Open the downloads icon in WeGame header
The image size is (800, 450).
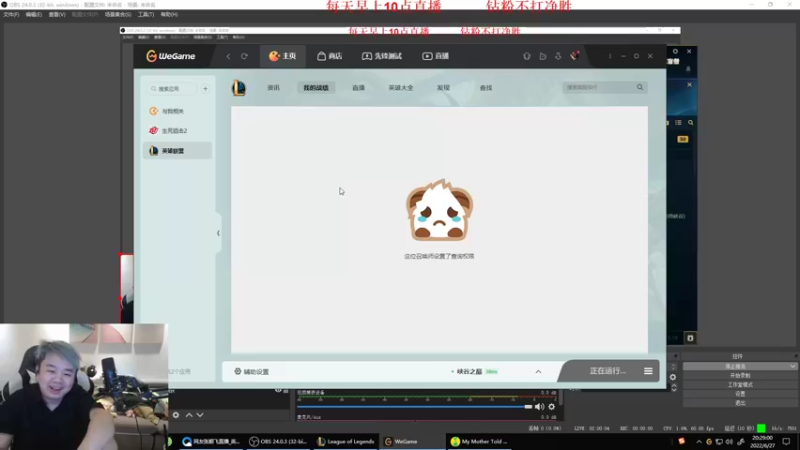pyautogui.click(x=558, y=56)
